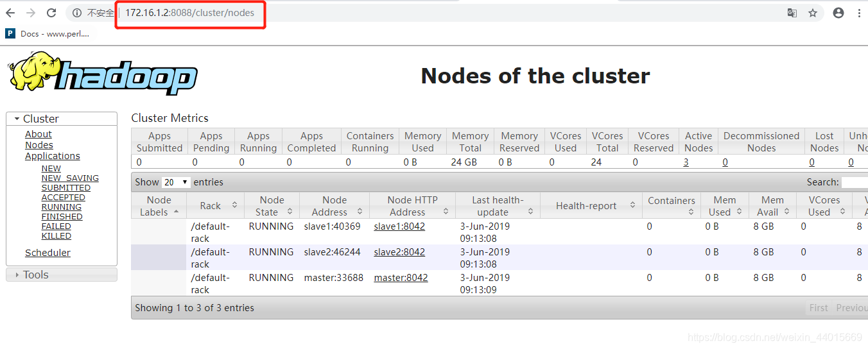Open the Docs perl bookmark icon
The image size is (868, 349).
point(10,33)
